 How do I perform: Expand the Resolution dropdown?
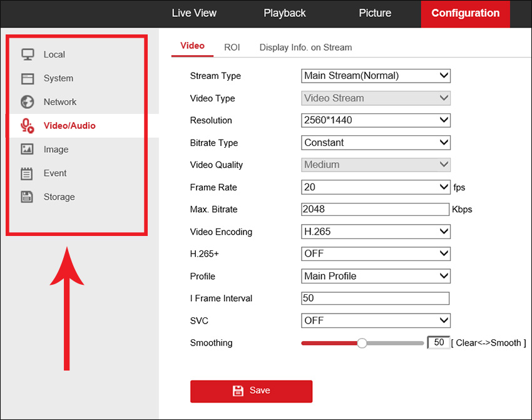(x=376, y=120)
